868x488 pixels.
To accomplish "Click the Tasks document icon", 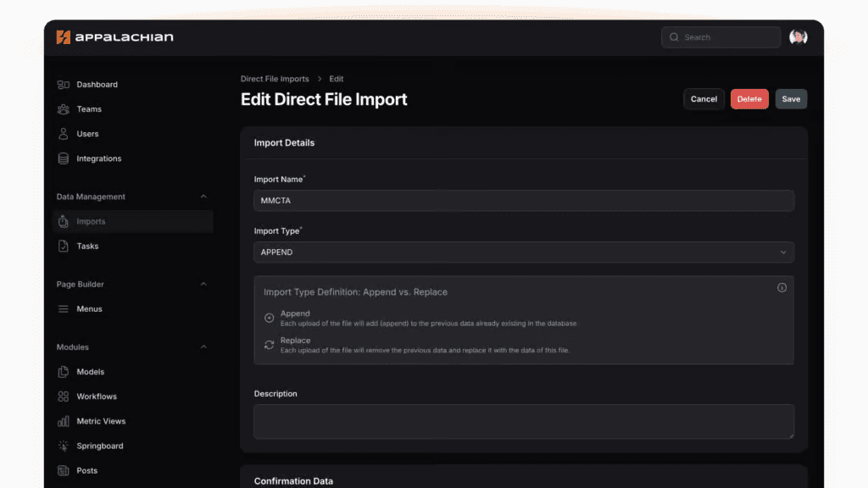I will click(63, 247).
